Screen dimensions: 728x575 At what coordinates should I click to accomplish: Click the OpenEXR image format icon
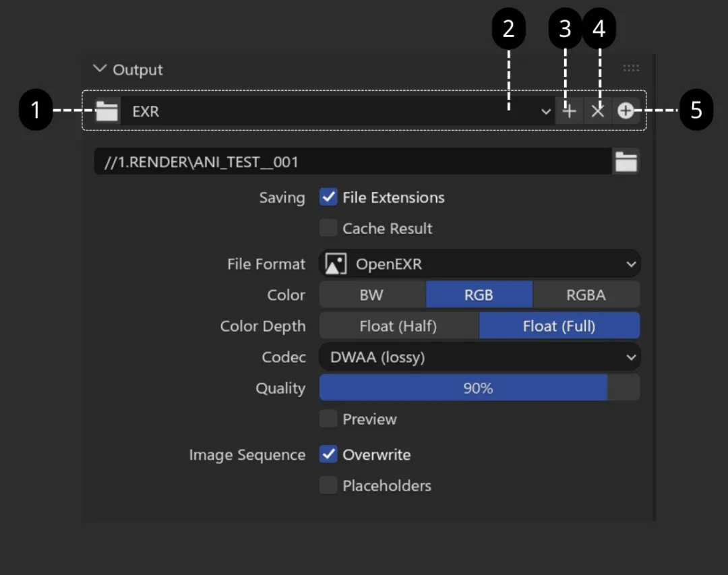pos(336,264)
